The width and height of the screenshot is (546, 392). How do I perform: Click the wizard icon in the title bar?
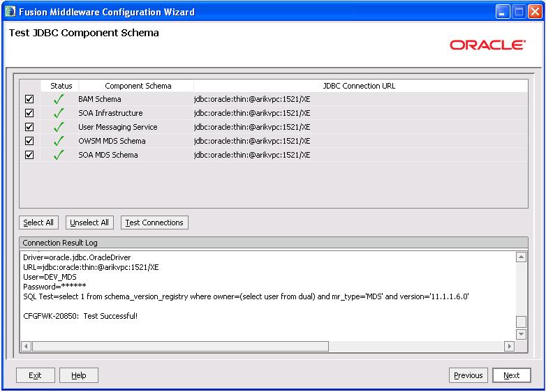9,12
